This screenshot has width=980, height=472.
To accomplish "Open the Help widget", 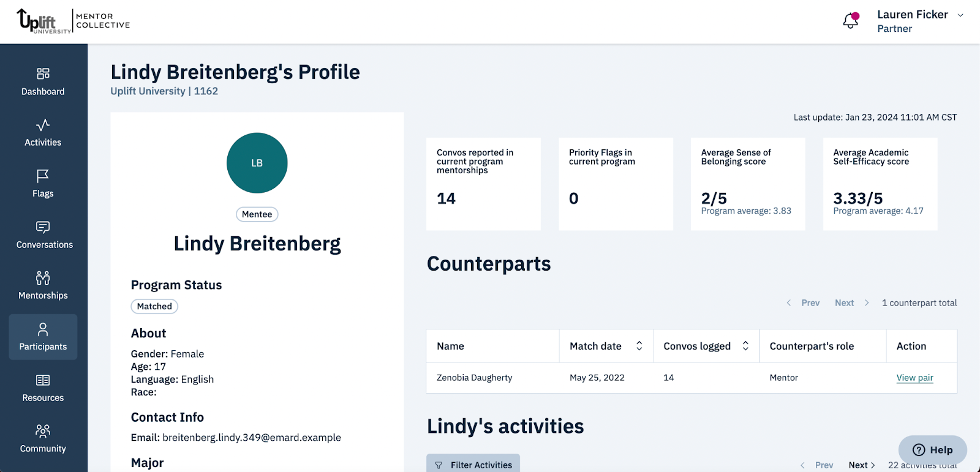I will click(x=932, y=450).
